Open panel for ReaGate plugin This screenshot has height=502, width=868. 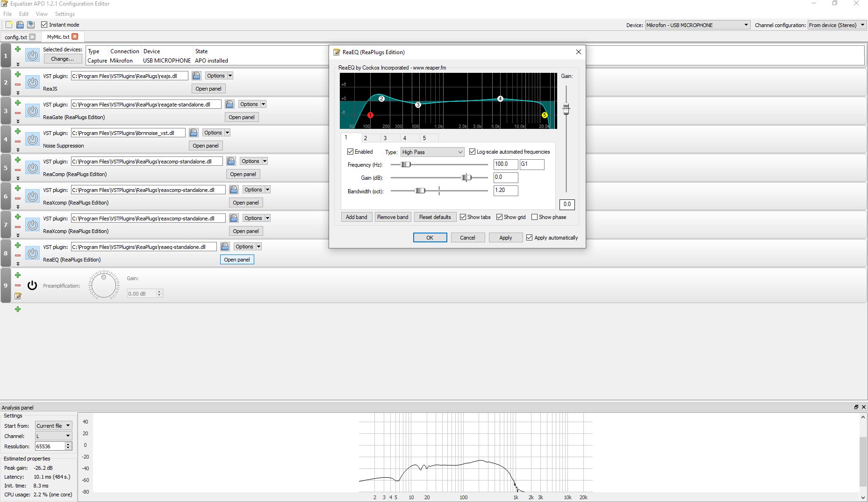coord(242,117)
